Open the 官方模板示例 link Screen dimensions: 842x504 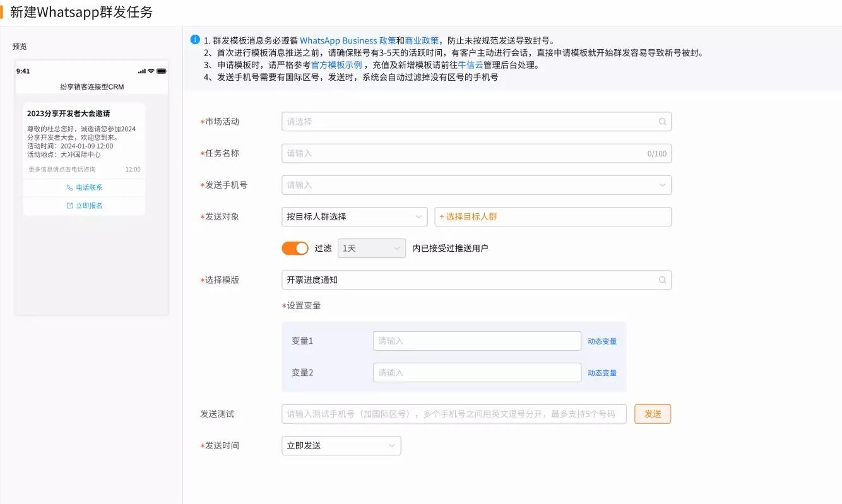click(x=336, y=65)
